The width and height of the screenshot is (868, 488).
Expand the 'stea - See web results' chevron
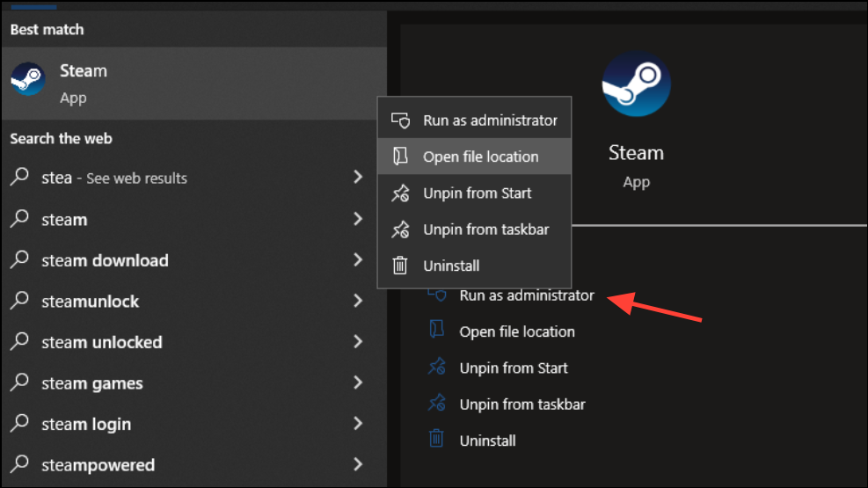point(358,177)
